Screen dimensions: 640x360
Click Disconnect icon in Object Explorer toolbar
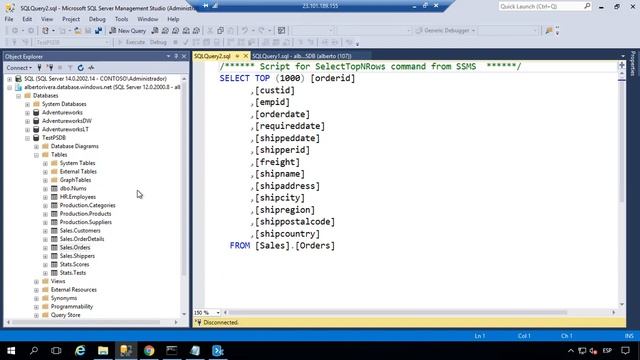(x=50, y=68)
